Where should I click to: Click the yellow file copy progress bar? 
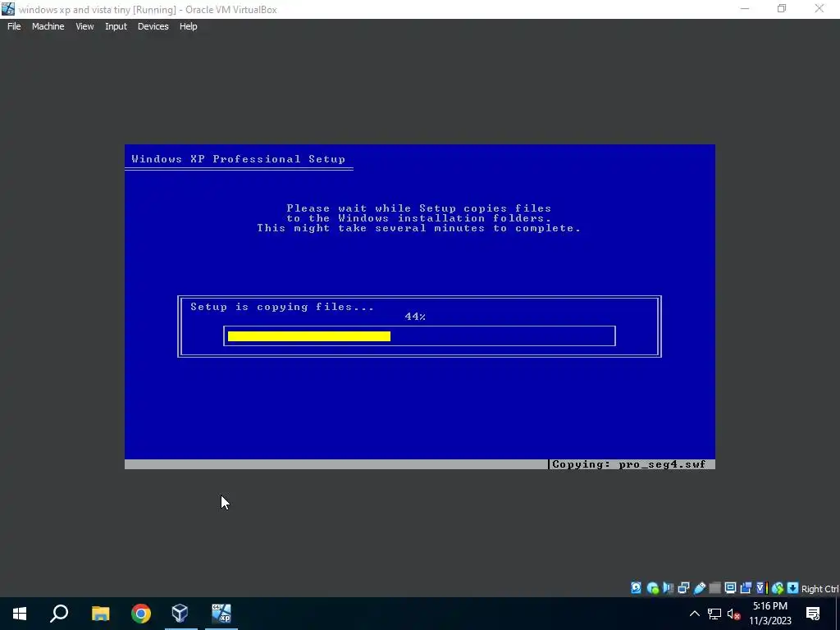point(309,336)
